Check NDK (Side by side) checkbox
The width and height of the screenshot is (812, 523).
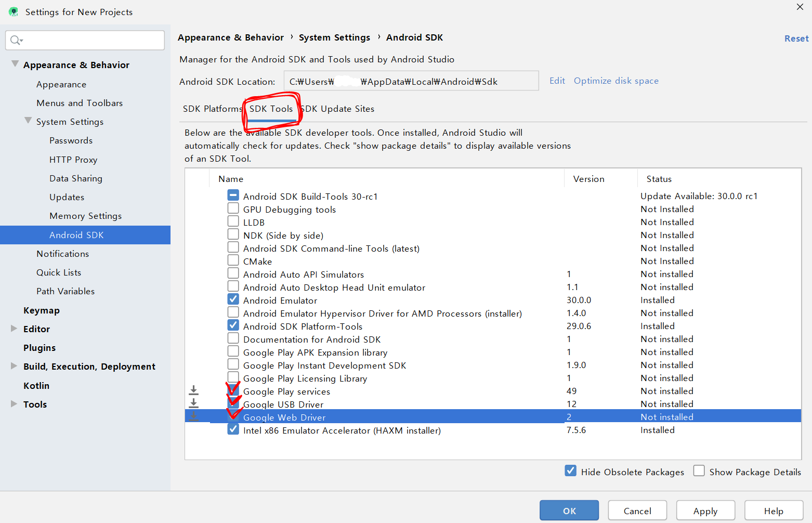coord(233,234)
